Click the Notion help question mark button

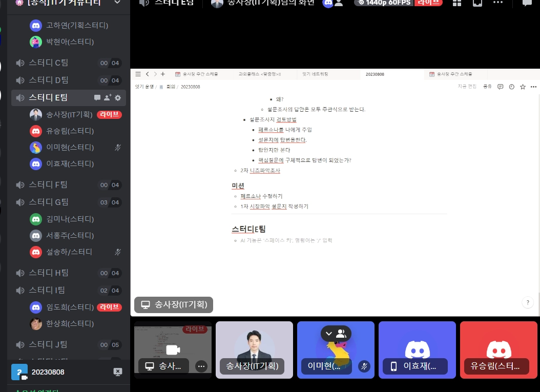pyautogui.click(x=528, y=303)
